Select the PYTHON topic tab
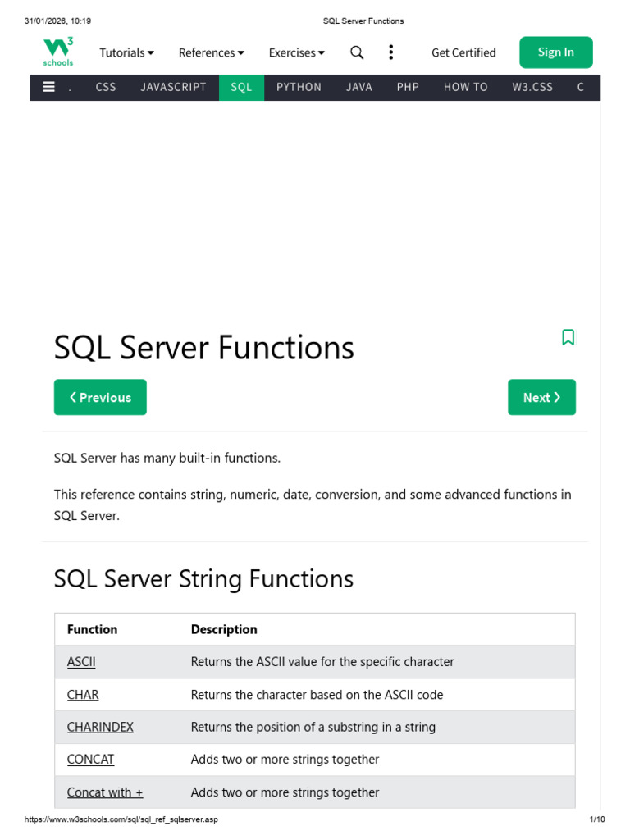 [299, 87]
